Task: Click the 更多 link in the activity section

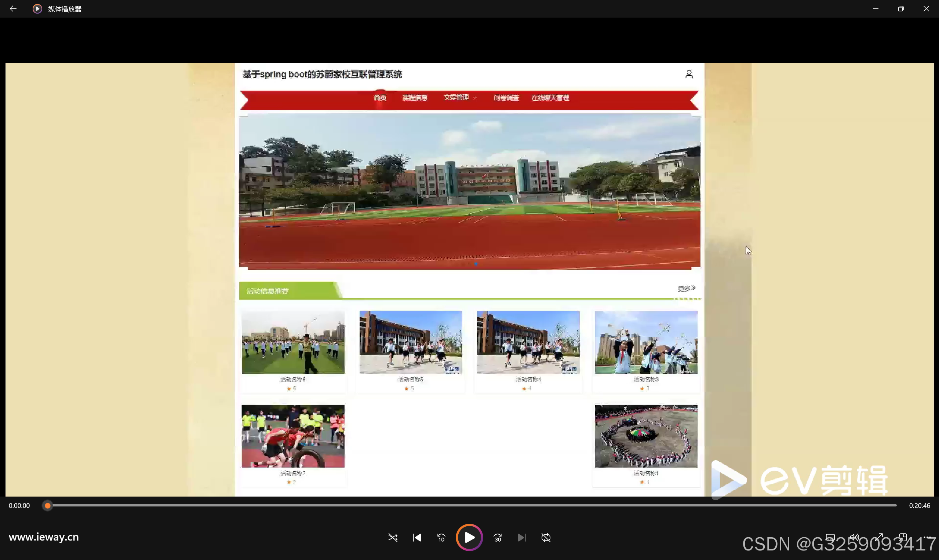Action: (686, 289)
